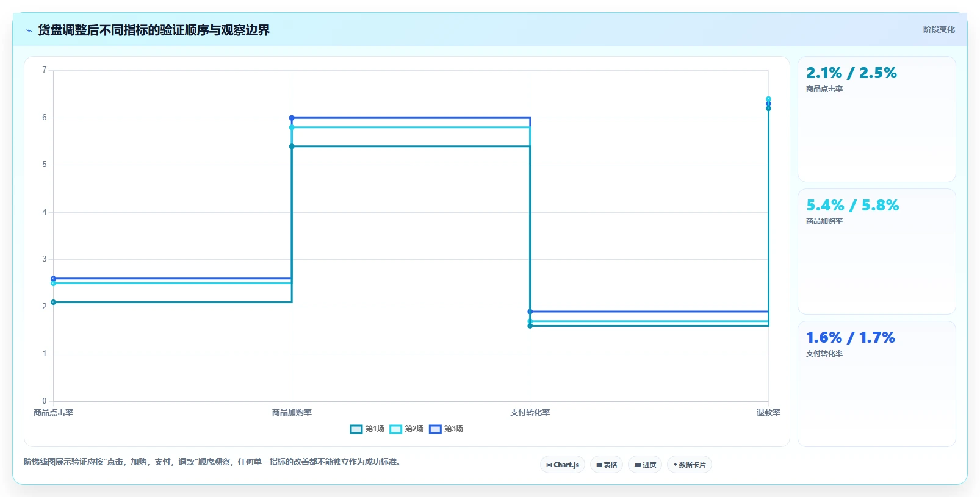Click the 商品加购率 x-axis label

click(x=292, y=413)
